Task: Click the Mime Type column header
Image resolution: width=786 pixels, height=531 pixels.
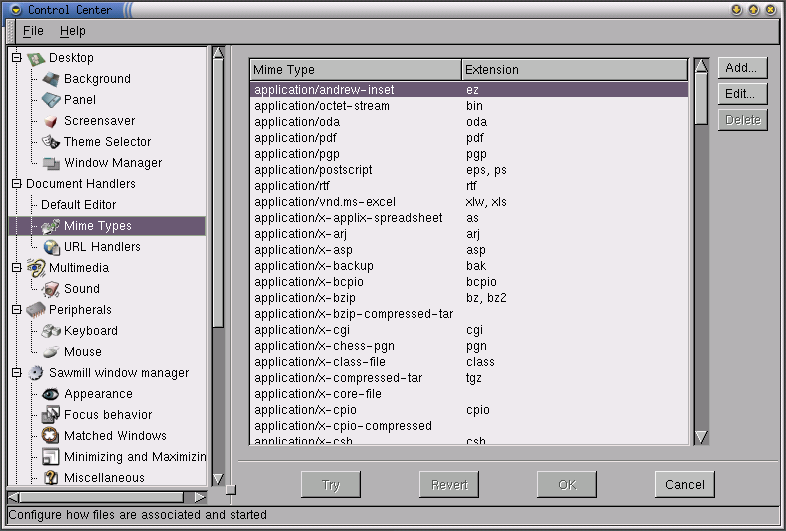Action: tap(355, 70)
